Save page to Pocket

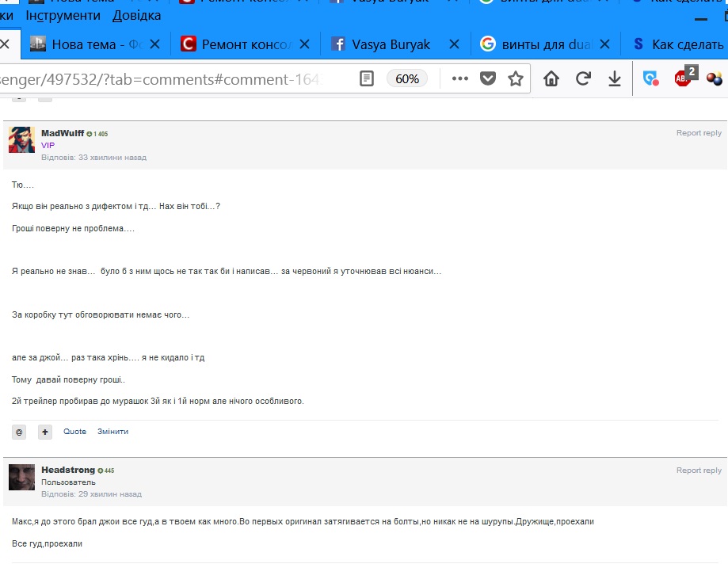coord(489,78)
